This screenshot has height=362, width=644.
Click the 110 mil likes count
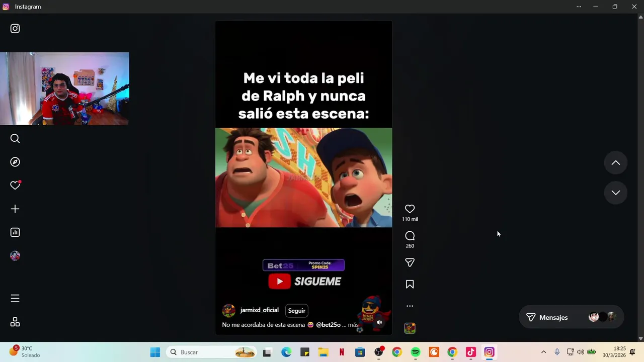pyautogui.click(x=410, y=219)
